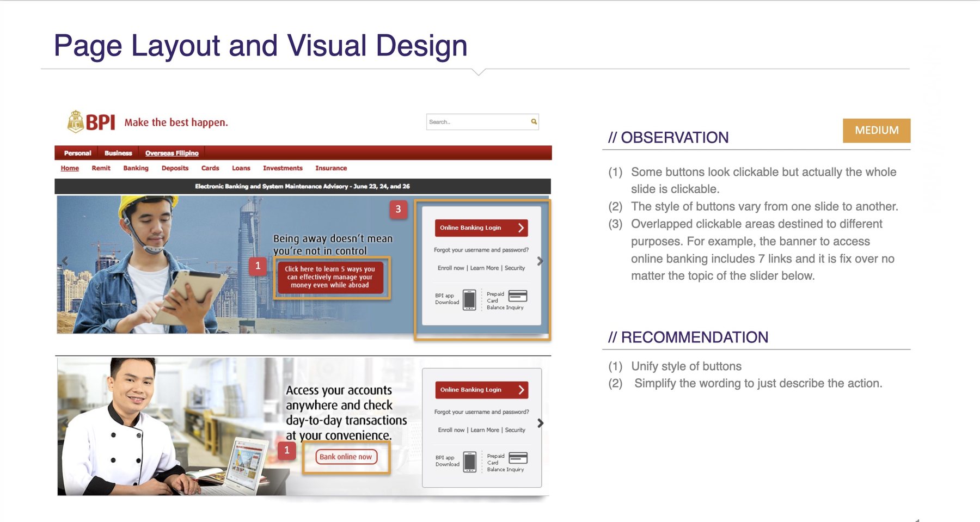
Task: Open the Remit menu item
Action: (x=101, y=168)
